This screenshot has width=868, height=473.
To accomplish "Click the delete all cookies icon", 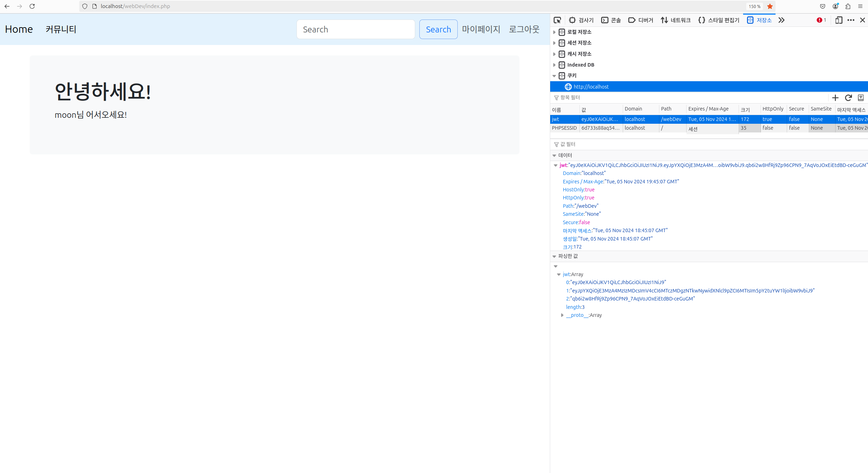I will click(861, 98).
